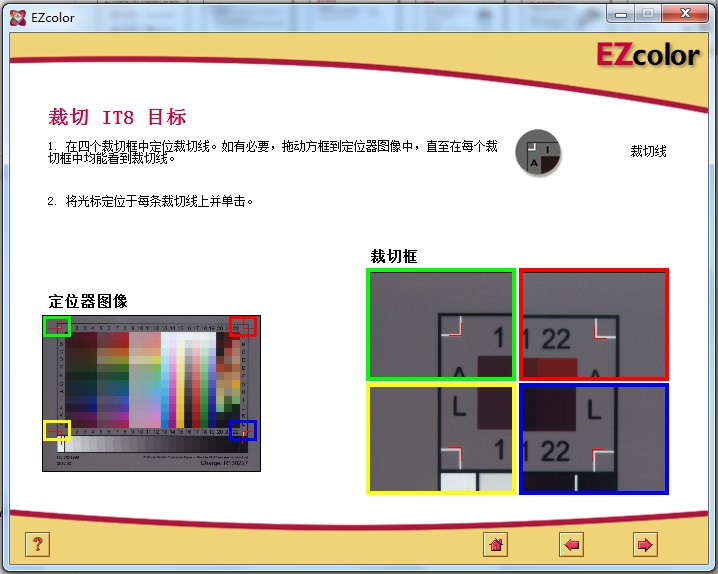The height and width of the screenshot is (574, 718).
Task: Click the crop mark inside green crop box
Action: [x=454, y=327]
